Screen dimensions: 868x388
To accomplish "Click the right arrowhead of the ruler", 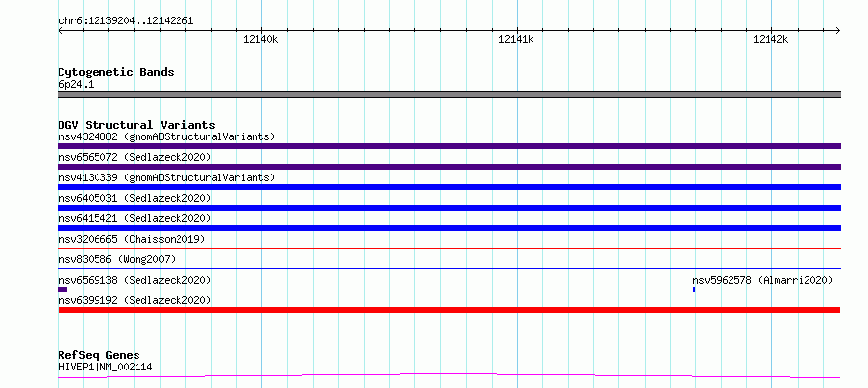I will click(838, 30).
